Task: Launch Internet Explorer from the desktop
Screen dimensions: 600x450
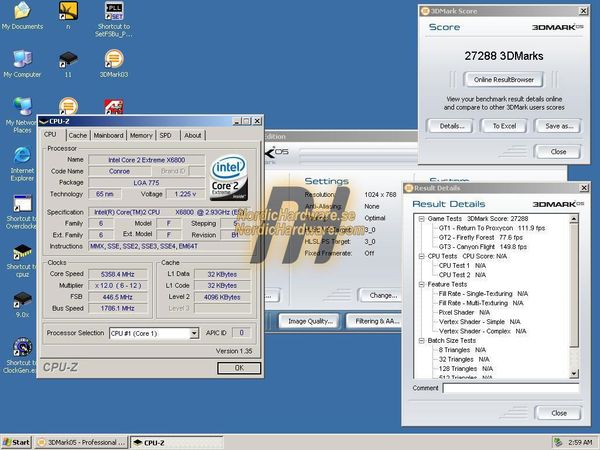Action: pyautogui.click(x=21, y=156)
